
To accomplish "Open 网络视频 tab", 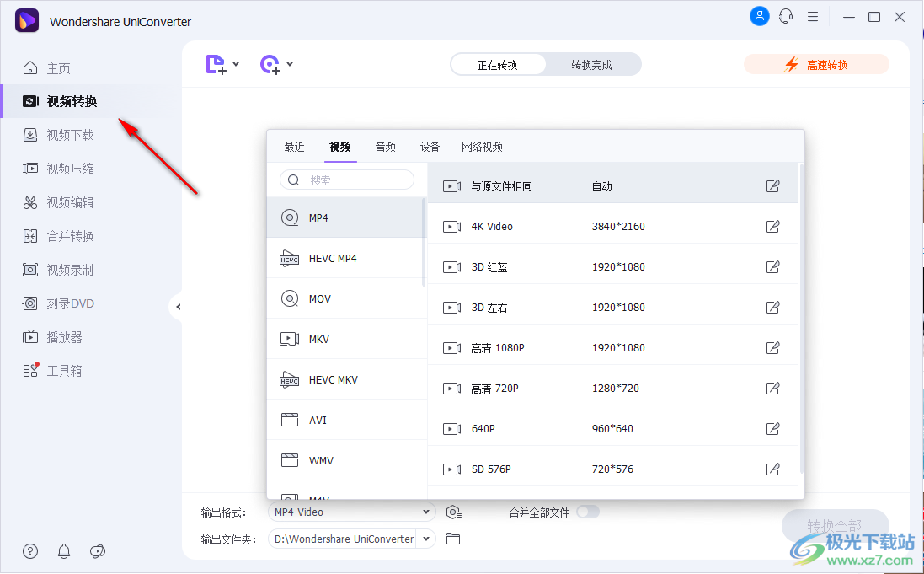I will [x=482, y=147].
